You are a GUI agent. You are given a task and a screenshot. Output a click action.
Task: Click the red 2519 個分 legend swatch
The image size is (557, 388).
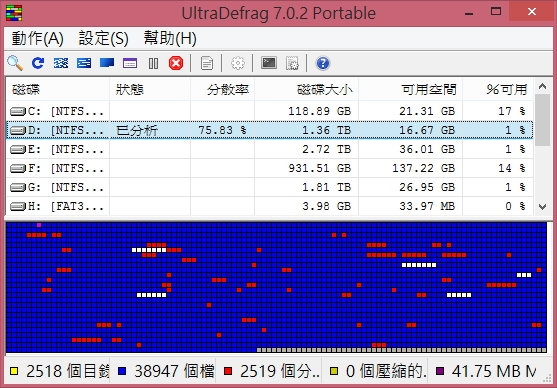coord(228,371)
